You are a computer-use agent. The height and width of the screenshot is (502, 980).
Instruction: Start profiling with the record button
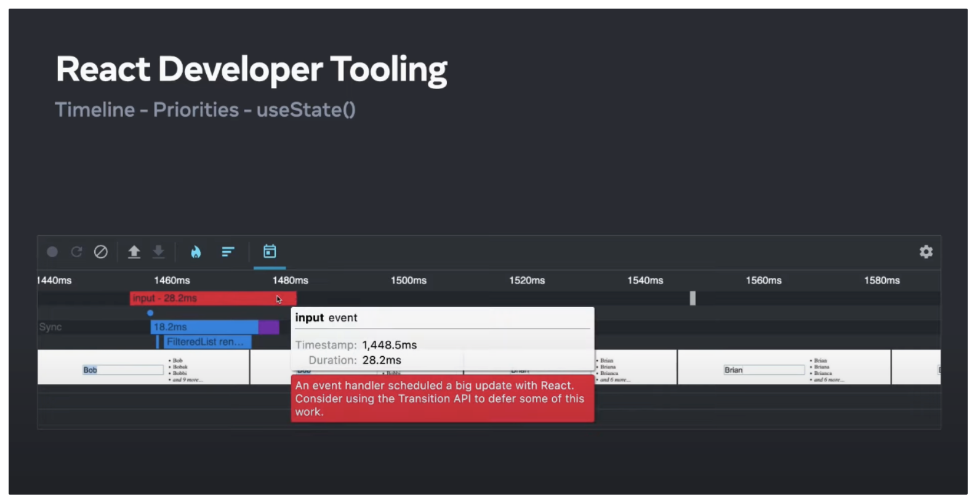pos(52,252)
